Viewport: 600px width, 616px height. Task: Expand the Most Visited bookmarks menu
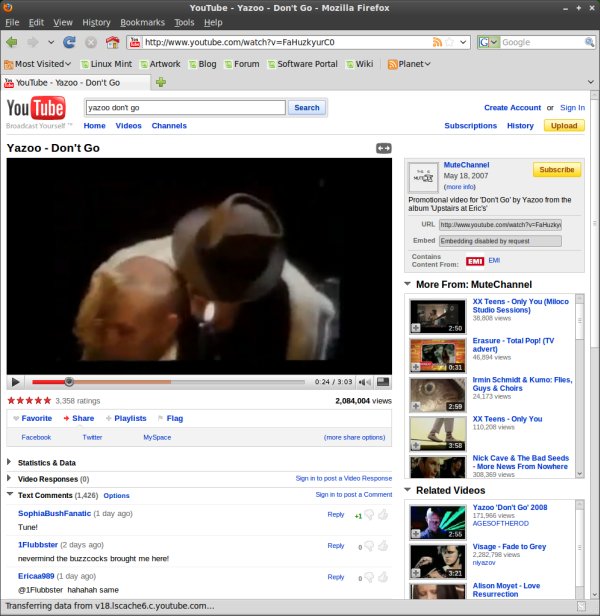tap(37, 64)
